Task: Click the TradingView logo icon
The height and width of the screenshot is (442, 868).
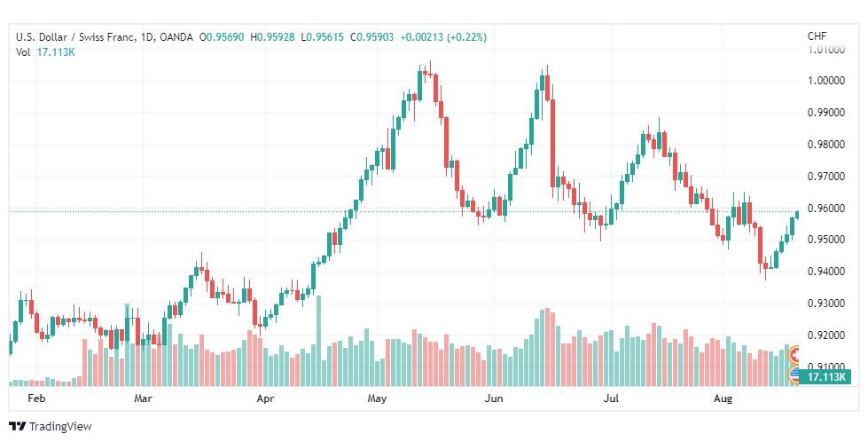Action: tap(18, 427)
